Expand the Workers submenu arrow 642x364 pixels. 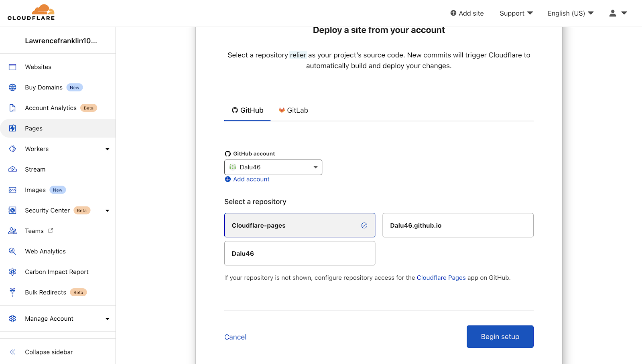click(x=107, y=149)
